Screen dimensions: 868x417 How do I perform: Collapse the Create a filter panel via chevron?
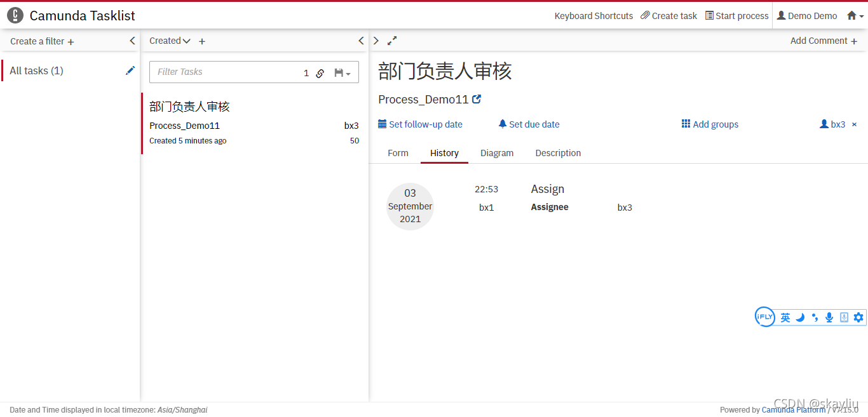pos(132,40)
